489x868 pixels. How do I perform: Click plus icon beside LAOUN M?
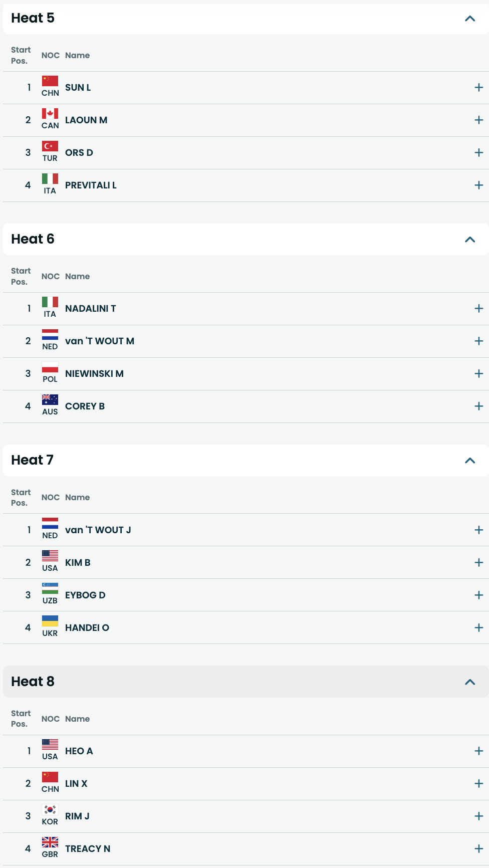(x=478, y=120)
